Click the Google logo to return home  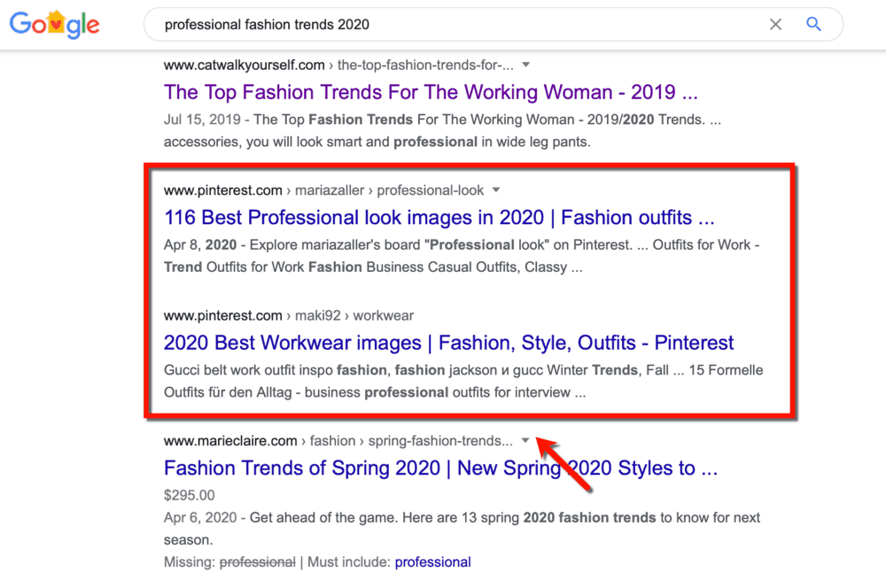pos(54,24)
